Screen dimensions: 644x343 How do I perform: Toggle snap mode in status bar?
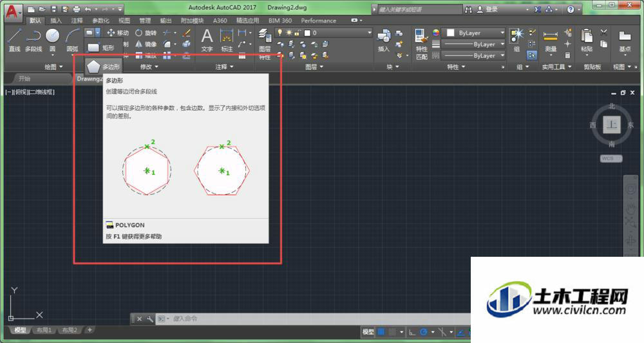click(x=393, y=332)
